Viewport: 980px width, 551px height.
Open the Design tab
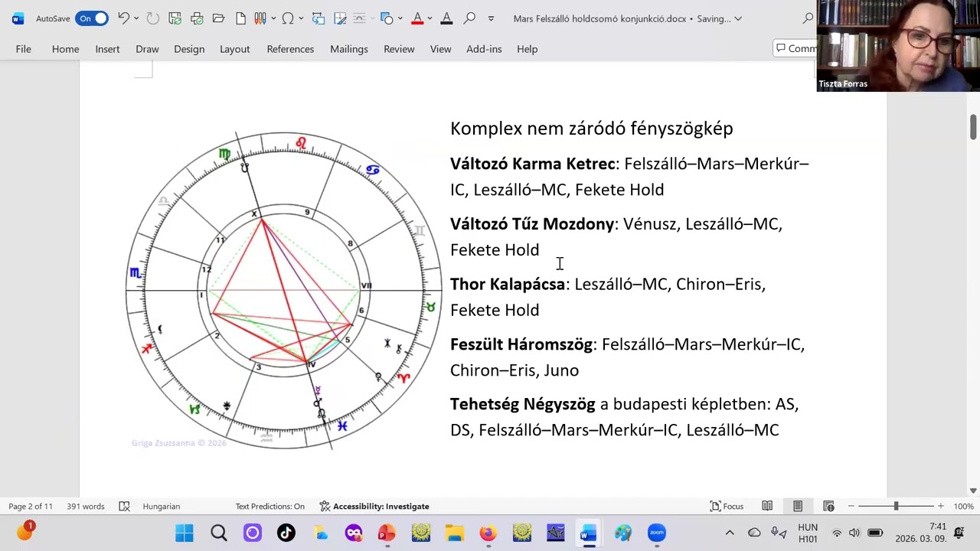pyautogui.click(x=189, y=49)
